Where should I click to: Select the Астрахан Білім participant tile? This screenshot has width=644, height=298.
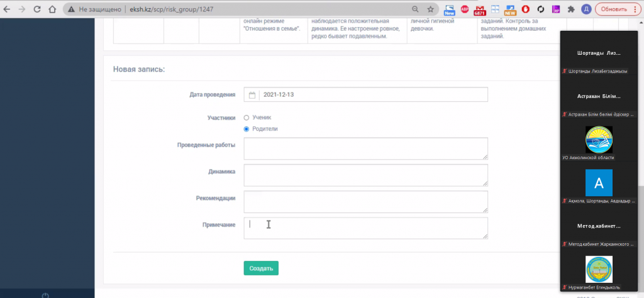pyautogui.click(x=599, y=96)
